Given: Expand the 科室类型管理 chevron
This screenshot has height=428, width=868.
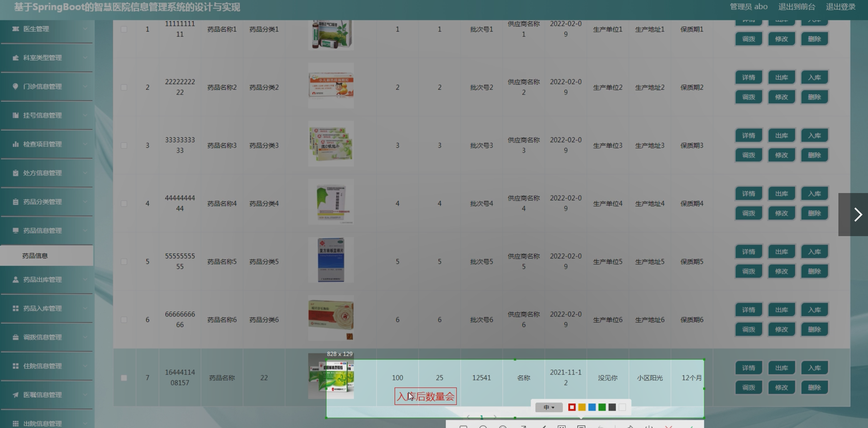Looking at the screenshot, I should [85, 58].
